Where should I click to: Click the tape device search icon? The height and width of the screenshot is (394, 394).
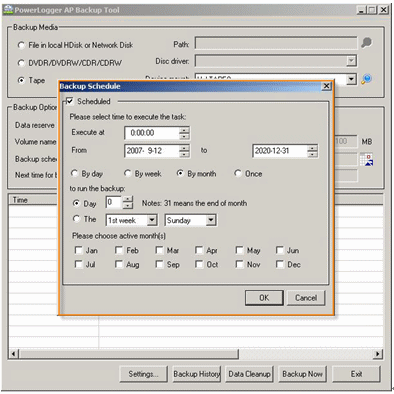(x=367, y=79)
